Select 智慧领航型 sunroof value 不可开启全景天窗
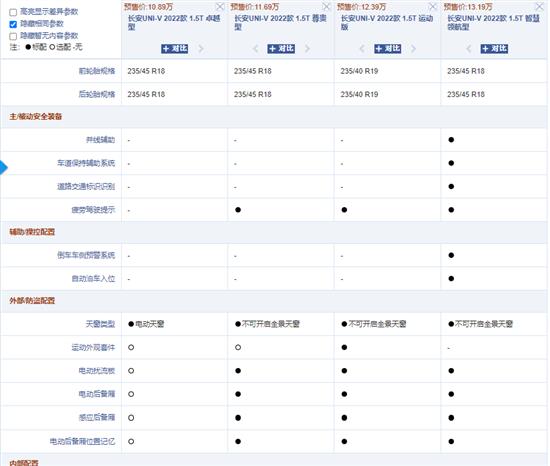This screenshot has height=466, width=550. (484, 324)
